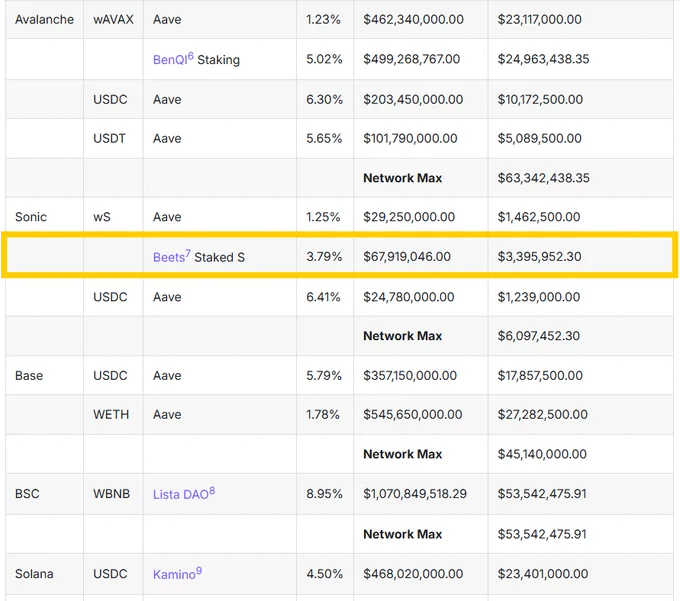This screenshot has height=601, width=680.
Task: Click the 8.95% rate cell
Action: tap(324, 493)
